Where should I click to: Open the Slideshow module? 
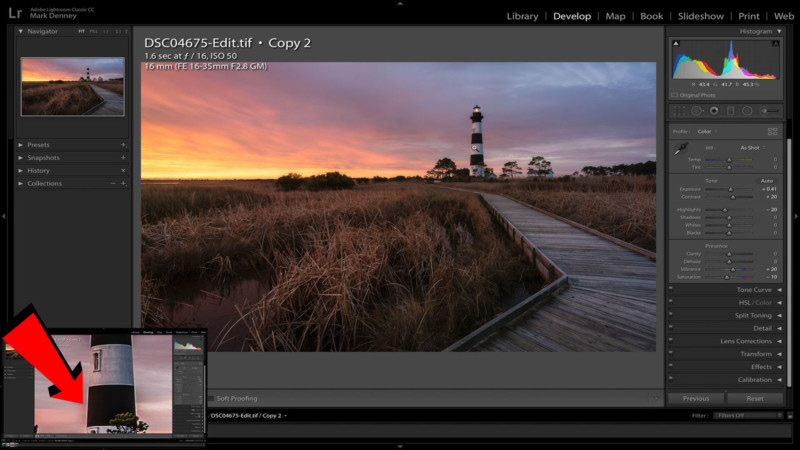[x=701, y=16]
